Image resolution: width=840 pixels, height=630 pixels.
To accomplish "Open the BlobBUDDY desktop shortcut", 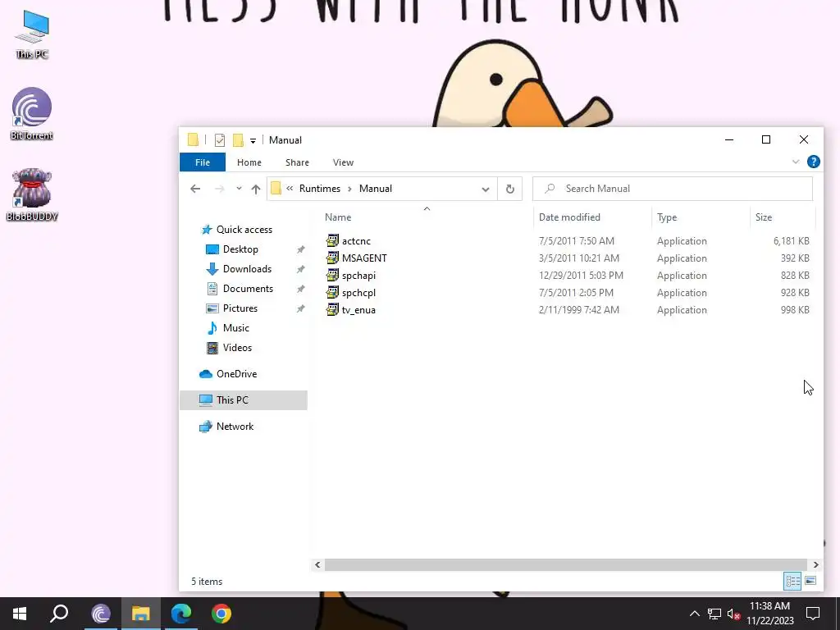I will click(x=32, y=195).
